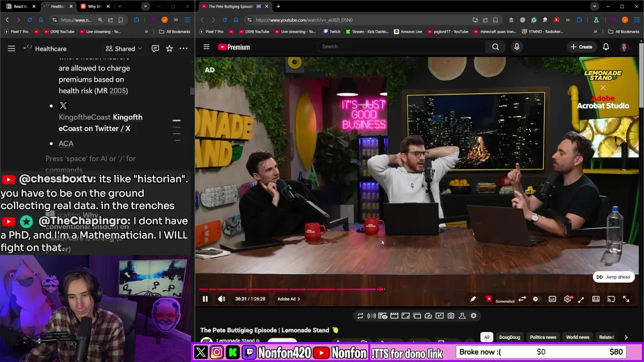This screenshot has height=362, width=644.
Task: Open tab list dropdown in left browser
Action: (x=145, y=7)
